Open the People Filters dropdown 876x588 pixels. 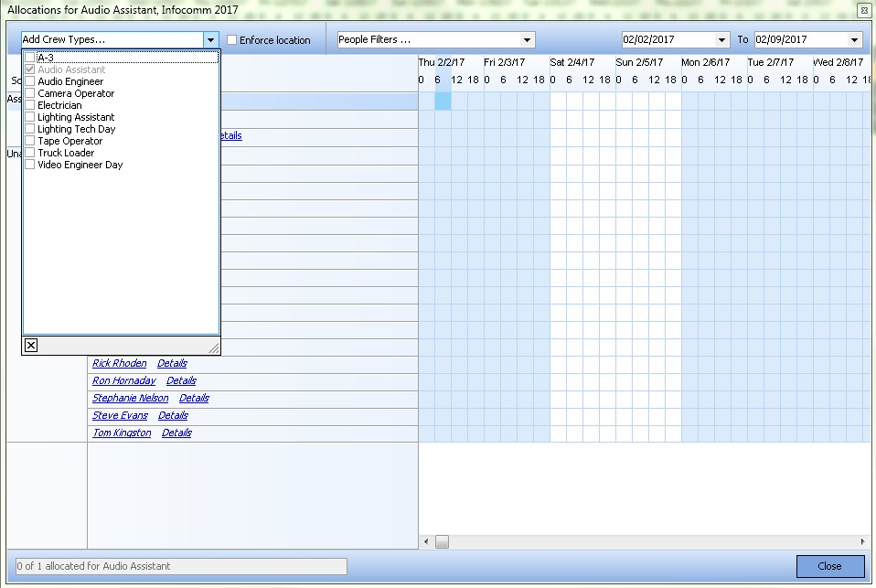click(527, 40)
